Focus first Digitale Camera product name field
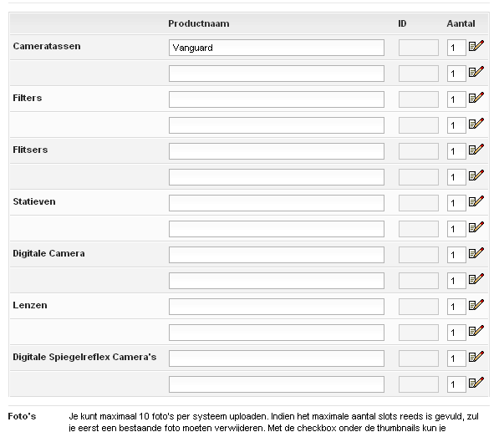This screenshot has width=504, height=432. pos(276,255)
